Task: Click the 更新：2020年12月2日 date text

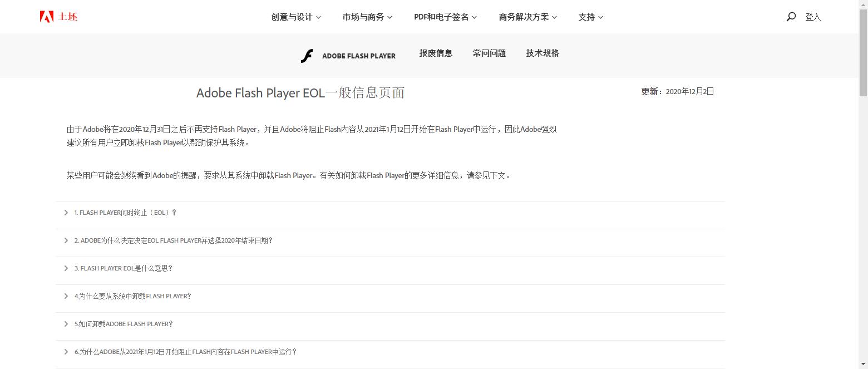Action: [x=677, y=92]
